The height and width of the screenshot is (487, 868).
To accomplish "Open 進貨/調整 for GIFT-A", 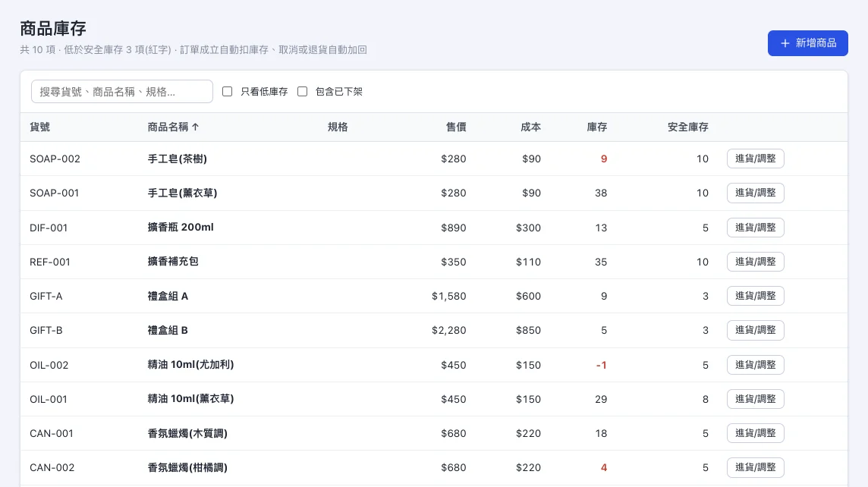I will (x=755, y=296).
